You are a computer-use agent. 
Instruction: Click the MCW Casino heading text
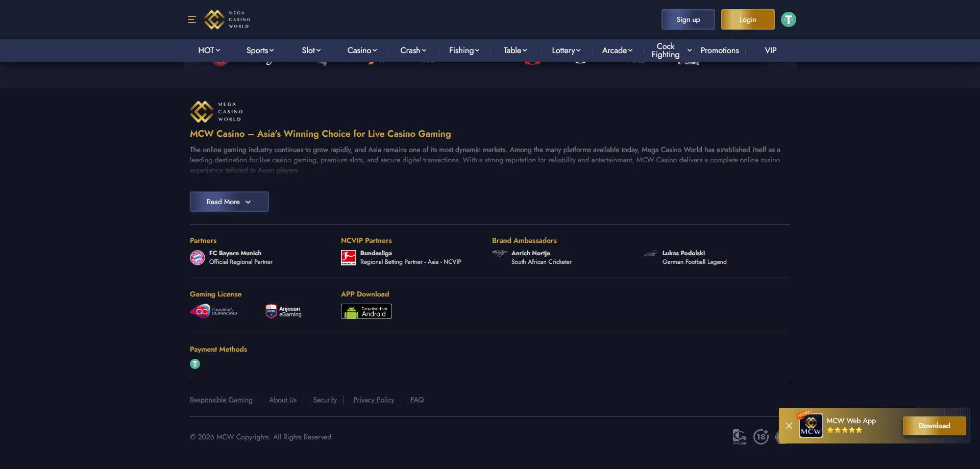[x=321, y=134]
